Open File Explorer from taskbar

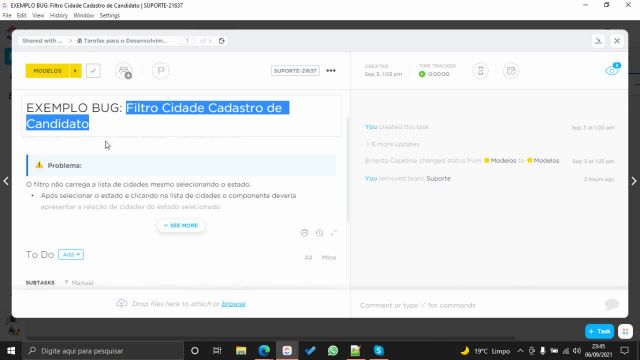coord(241,351)
